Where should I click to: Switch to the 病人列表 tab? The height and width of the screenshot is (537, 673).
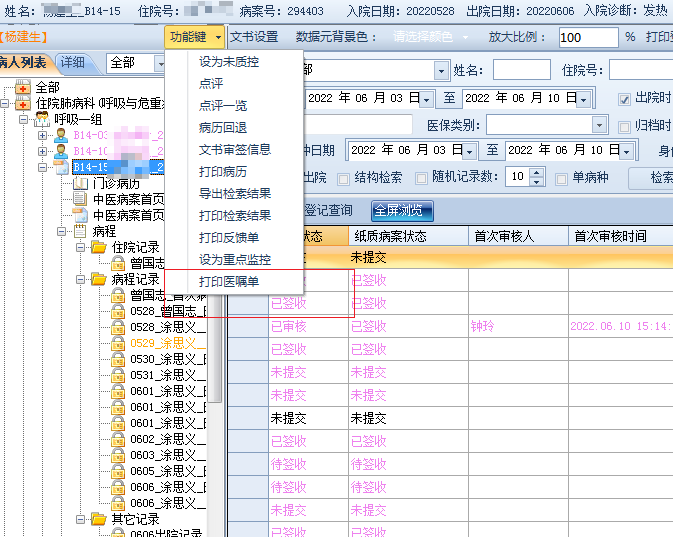tap(23, 63)
